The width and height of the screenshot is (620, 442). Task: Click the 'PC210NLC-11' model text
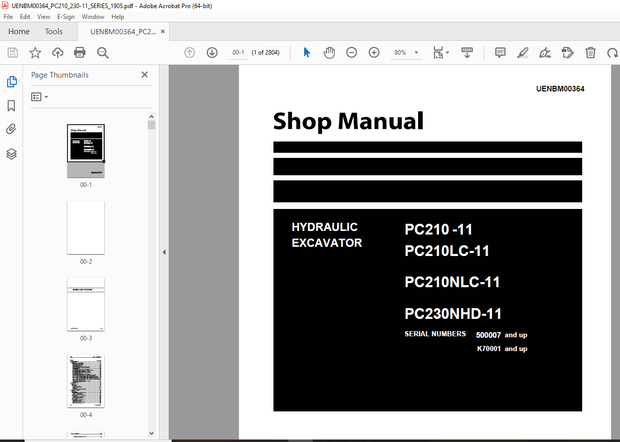click(x=452, y=282)
